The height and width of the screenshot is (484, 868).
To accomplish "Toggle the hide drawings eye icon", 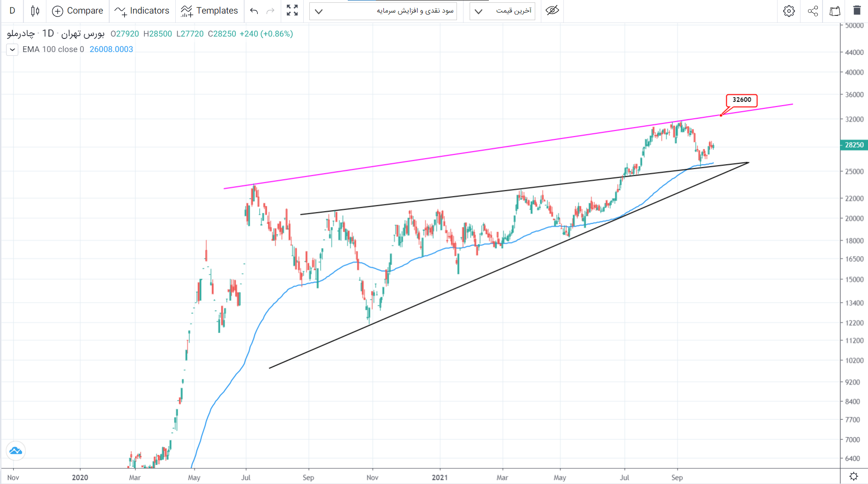I will click(552, 11).
